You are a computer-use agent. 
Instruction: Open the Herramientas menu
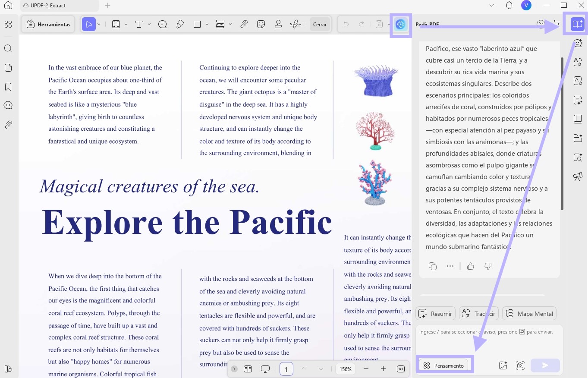pyautogui.click(x=48, y=25)
